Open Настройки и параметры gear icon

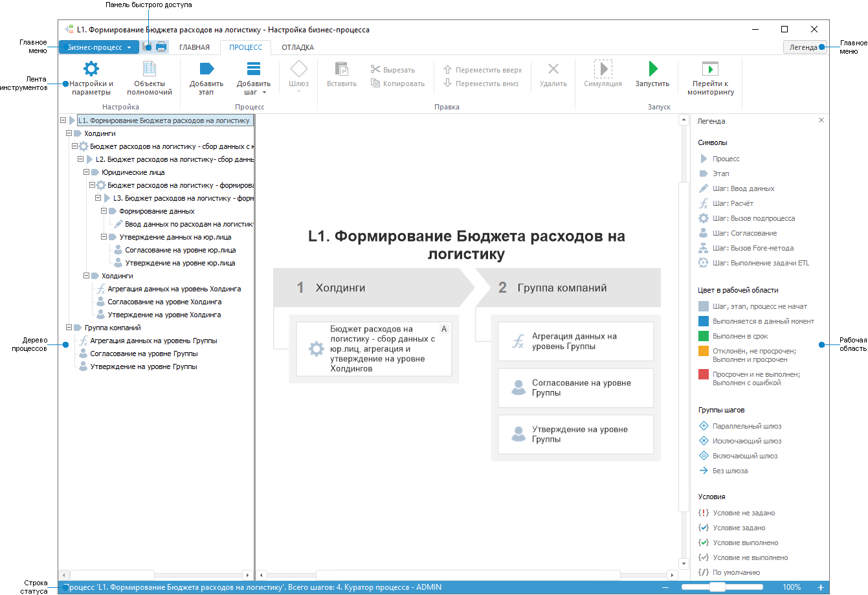(x=91, y=69)
